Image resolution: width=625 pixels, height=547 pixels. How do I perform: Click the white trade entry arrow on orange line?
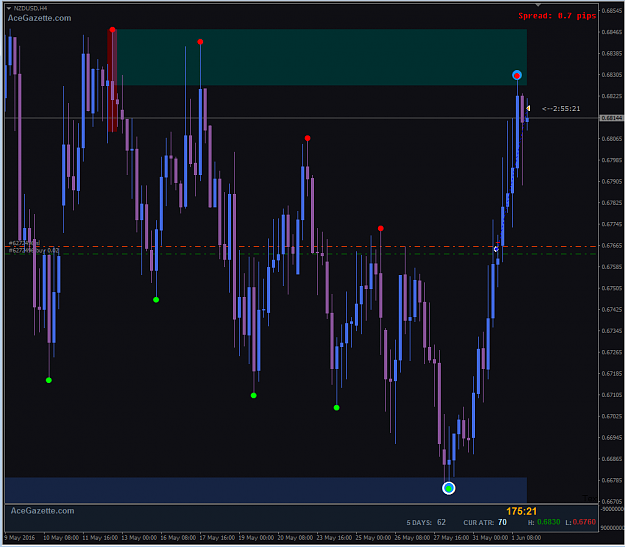coord(496,249)
